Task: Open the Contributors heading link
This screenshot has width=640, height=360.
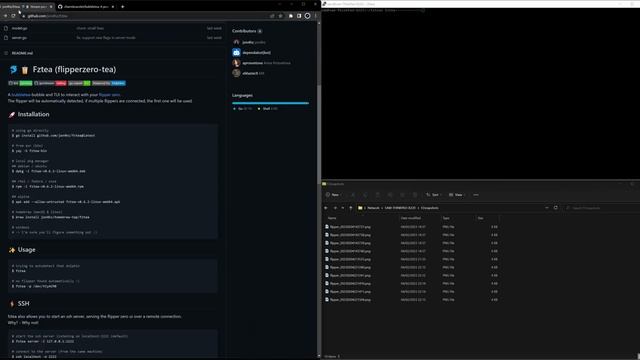Action: click(x=244, y=31)
